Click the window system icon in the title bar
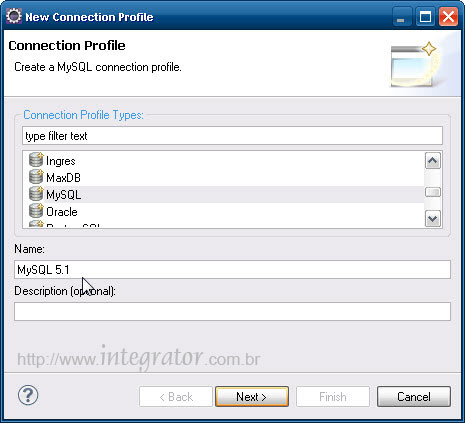This screenshot has height=423, width=465. (14, 16)
